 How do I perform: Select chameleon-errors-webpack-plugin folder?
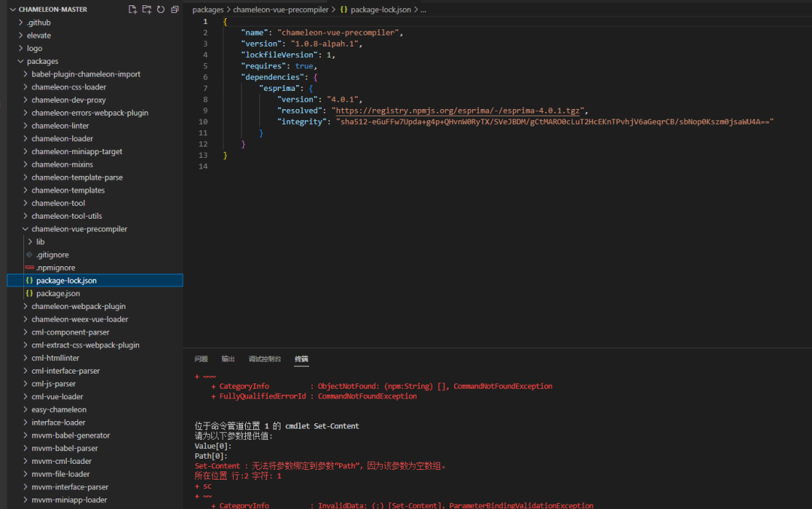(89, 113)
